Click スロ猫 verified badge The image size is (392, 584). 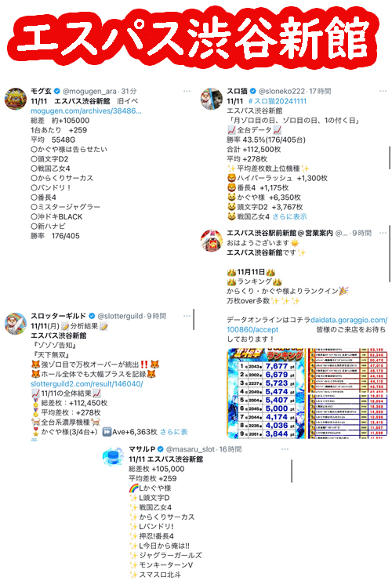(x=253, y=91)
